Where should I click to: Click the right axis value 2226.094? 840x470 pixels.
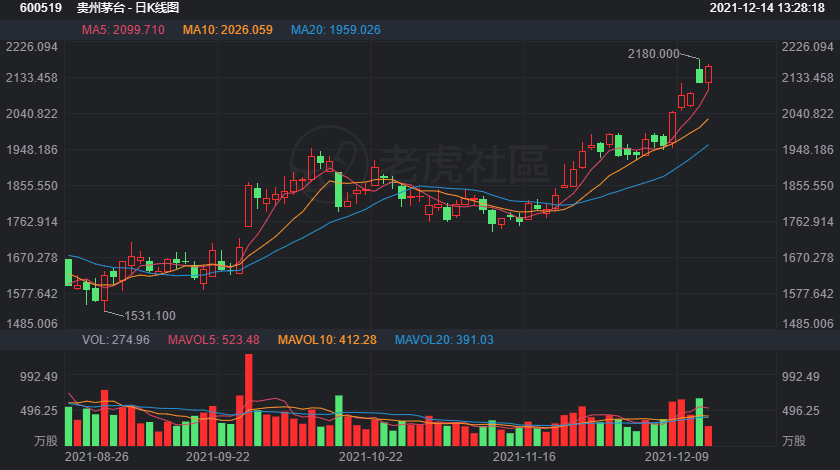coord(808,47)
